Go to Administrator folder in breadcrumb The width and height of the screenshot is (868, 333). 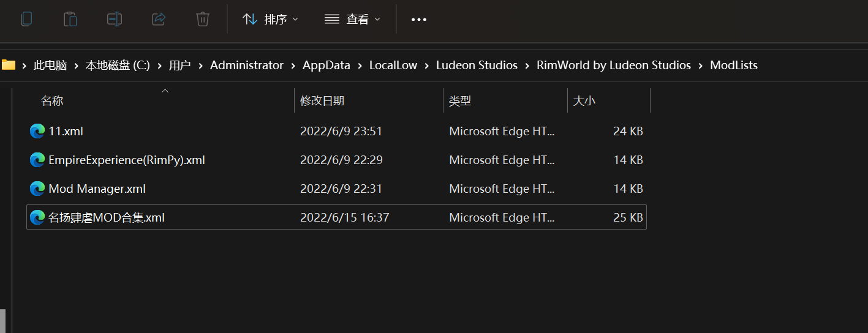(247, 65)
